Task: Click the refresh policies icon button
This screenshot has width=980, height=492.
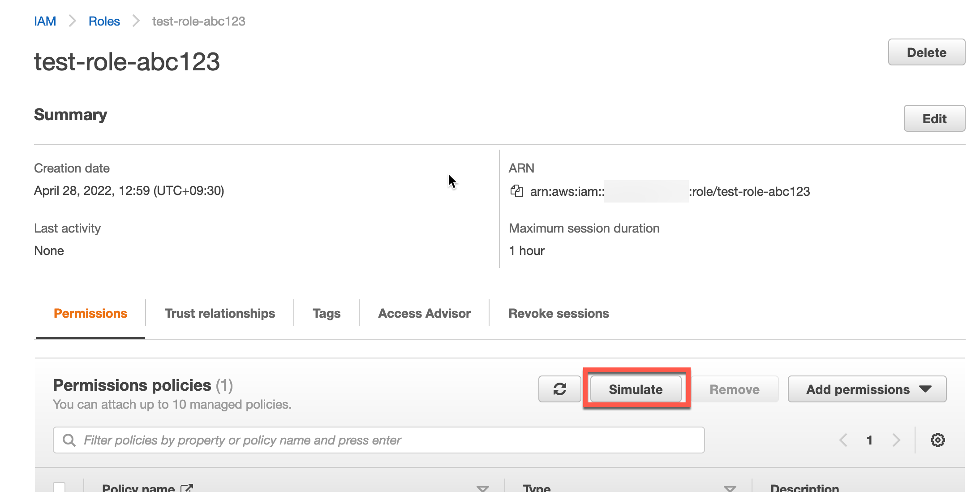Action: pyautogui.click(x=559, y=389)
